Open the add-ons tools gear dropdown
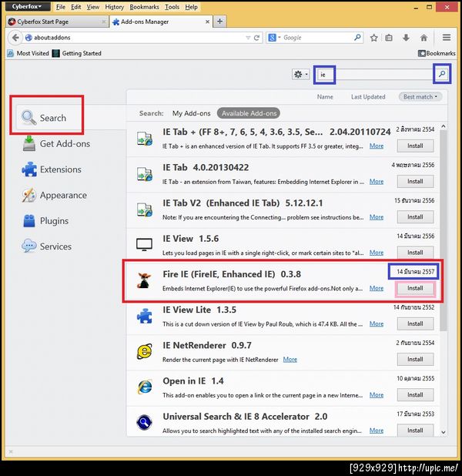 coord(300,75)
